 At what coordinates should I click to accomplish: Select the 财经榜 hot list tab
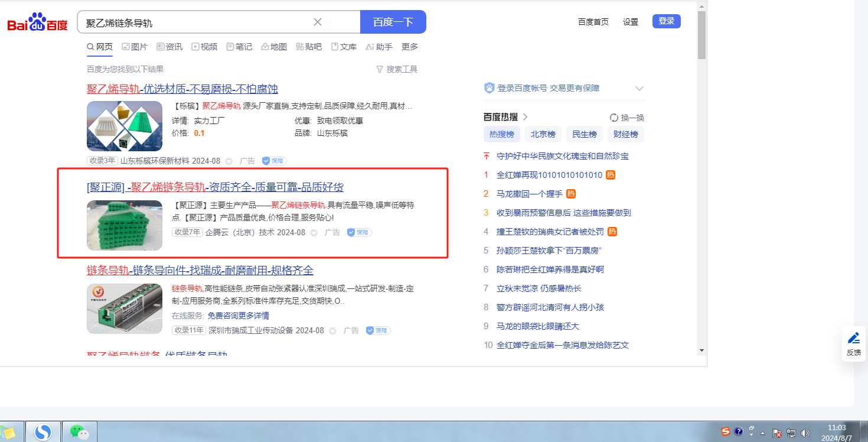[625, 134]
